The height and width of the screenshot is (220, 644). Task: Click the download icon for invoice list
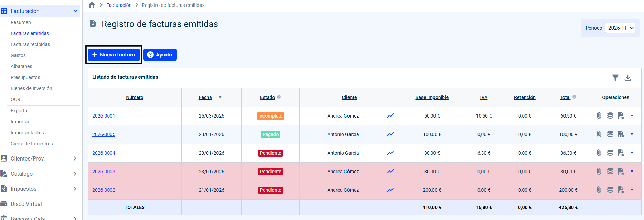coord(628,78)
